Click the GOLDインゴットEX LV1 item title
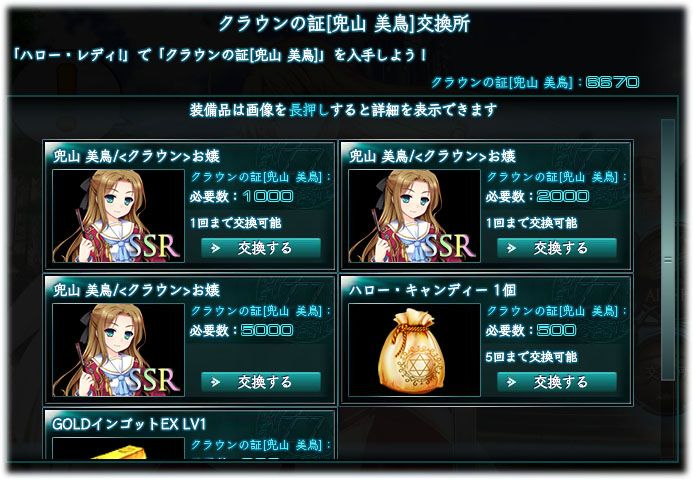 click(129, 424)
